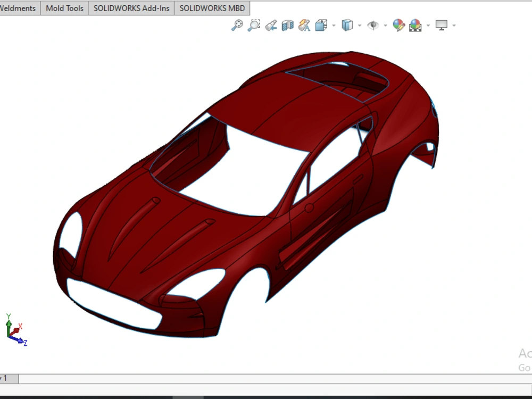Click the View Orientation cube icon
Viewport: 532px width, 399px height.
click(x=321, y=24)
